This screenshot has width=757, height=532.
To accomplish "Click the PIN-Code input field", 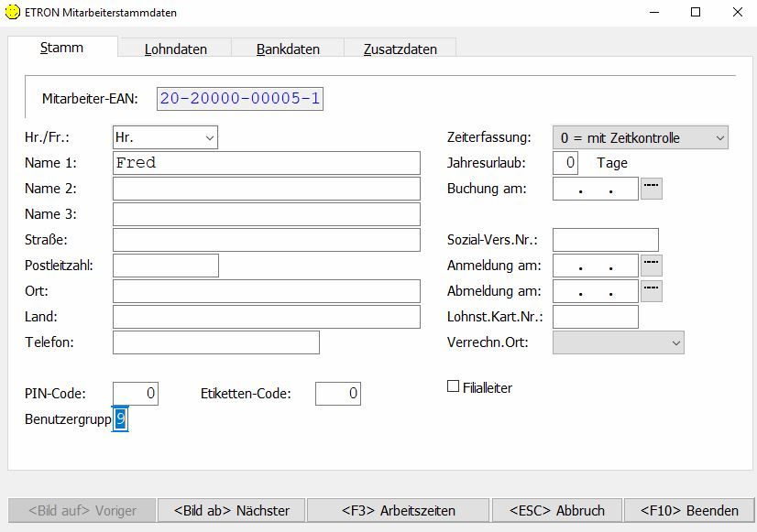I will (x=136, y=394).
